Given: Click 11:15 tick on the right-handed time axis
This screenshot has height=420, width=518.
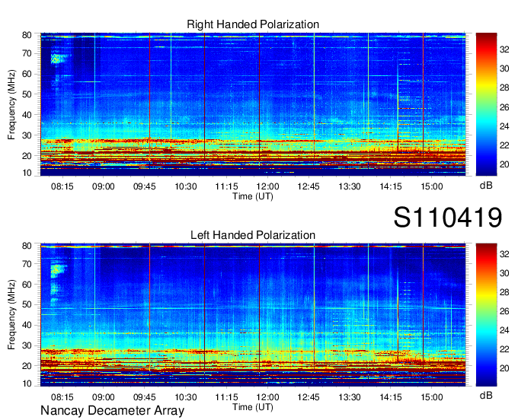Looking at the screenshot, I should 227,186.
